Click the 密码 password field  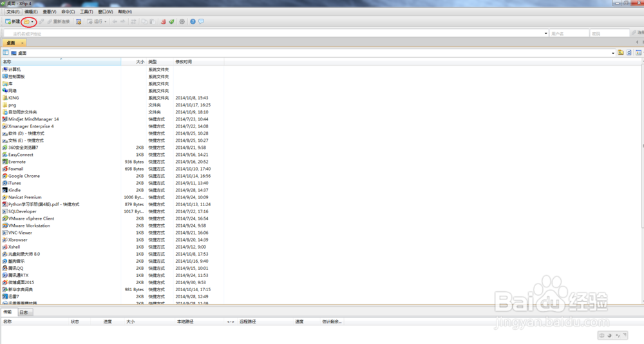click(x=609, y=33)
